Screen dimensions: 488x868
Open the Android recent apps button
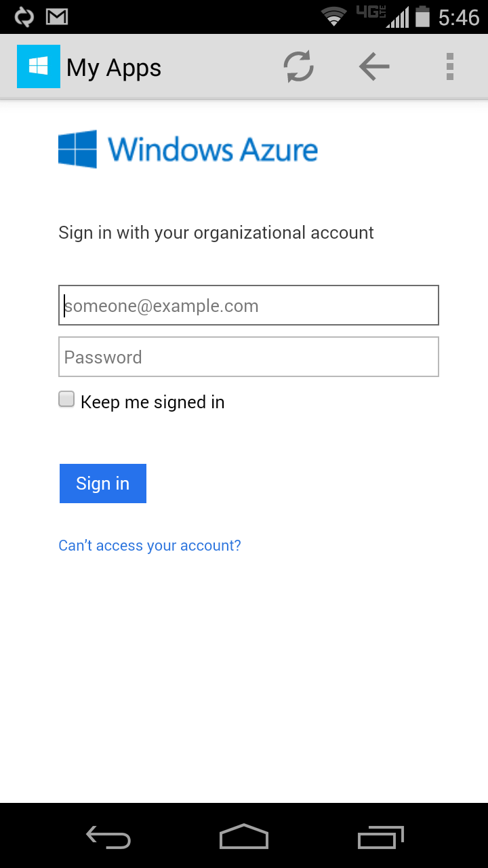tap(380, 837)
